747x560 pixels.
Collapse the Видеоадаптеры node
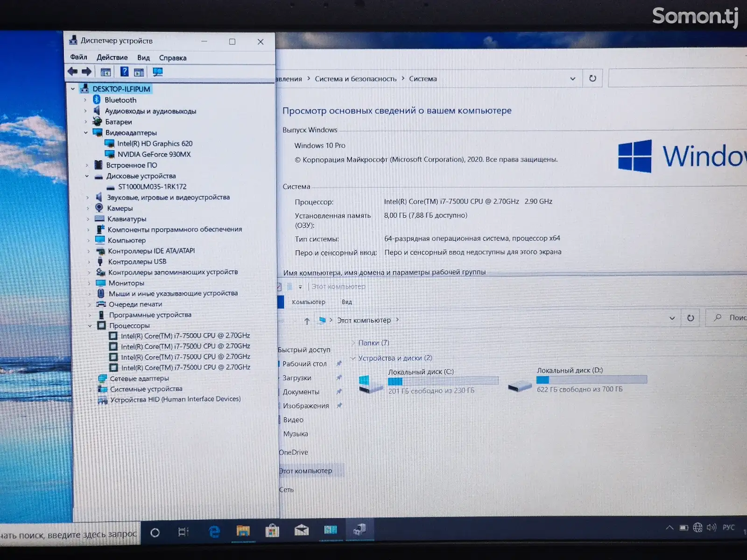click(x=86, y=133)
